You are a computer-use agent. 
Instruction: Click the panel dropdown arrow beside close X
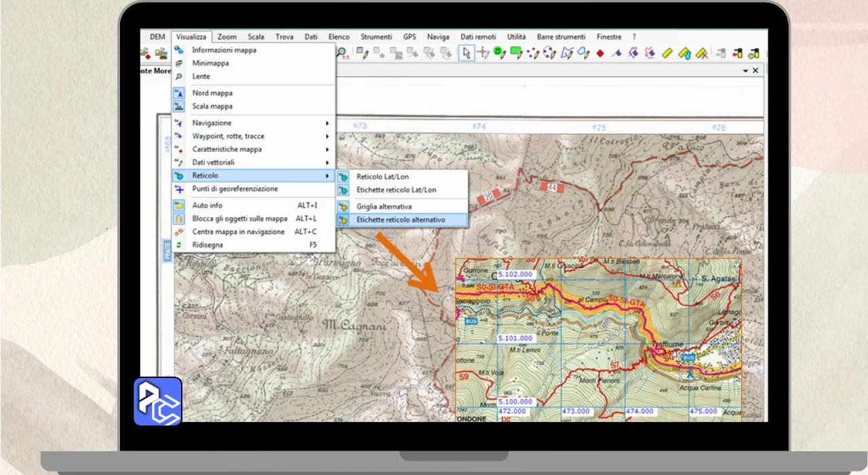coord(745,71)
